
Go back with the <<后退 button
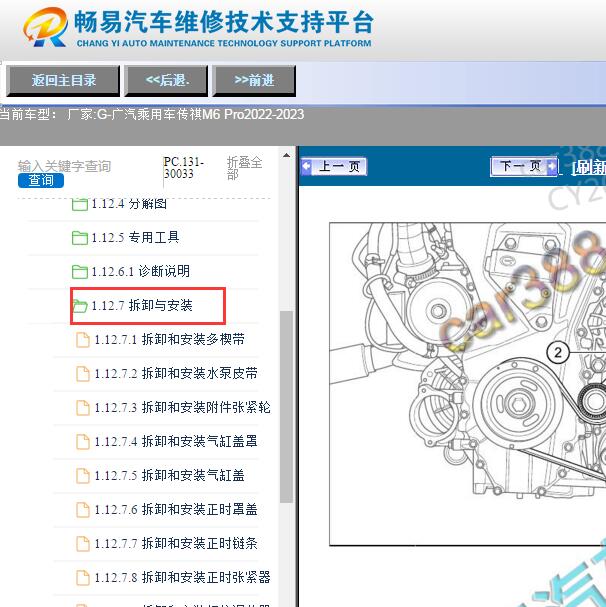point(166,81)
